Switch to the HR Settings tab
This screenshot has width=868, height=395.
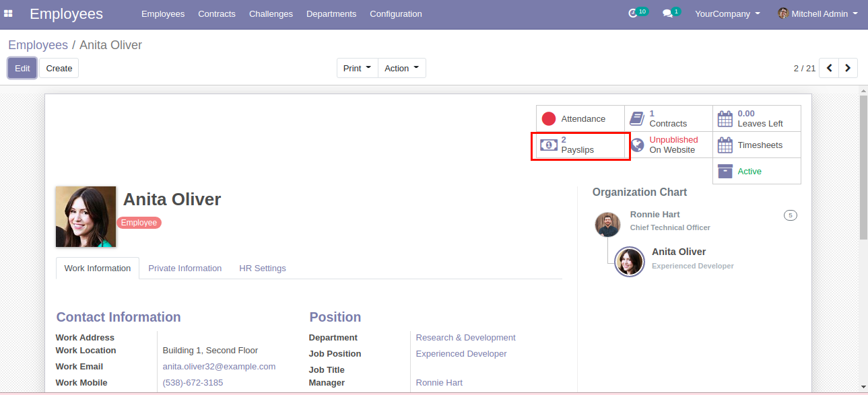263,268
